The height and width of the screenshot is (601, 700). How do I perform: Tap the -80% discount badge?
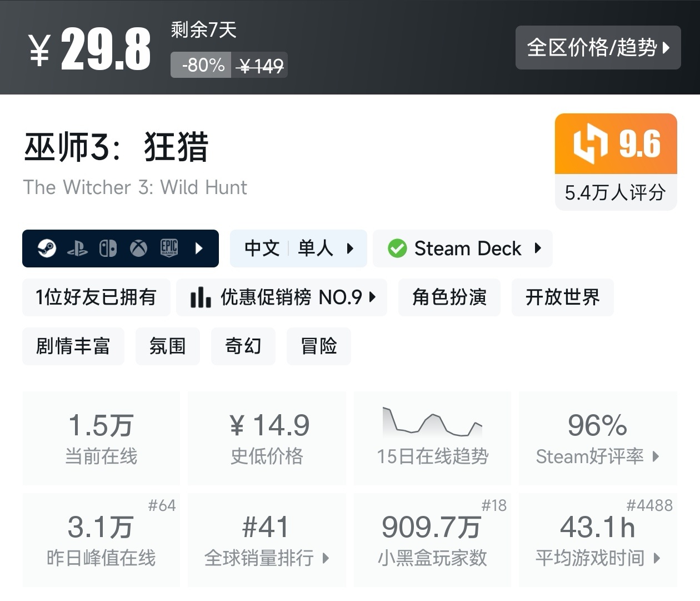pos(201,65)
